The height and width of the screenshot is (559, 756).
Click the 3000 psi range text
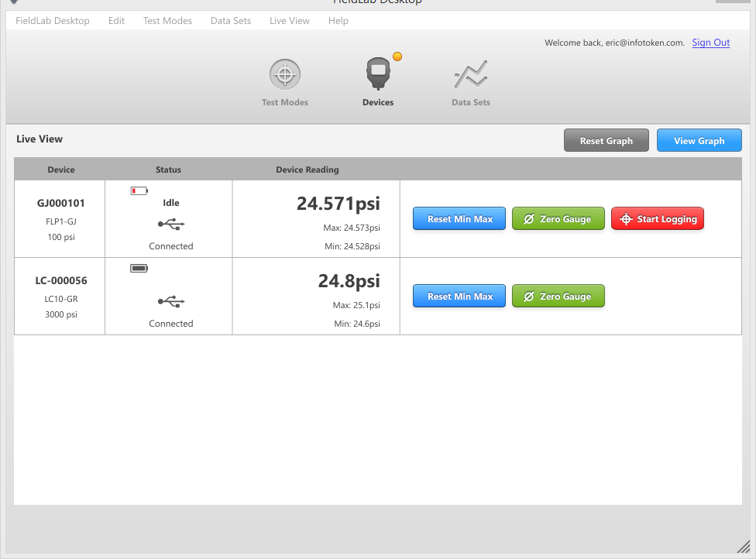pyautogui.click(x=60, y=314)
